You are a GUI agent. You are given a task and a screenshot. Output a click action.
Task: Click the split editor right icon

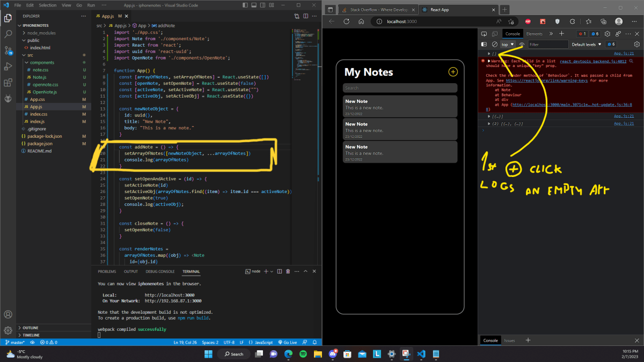pyautogui.click(x=305, y=16)
